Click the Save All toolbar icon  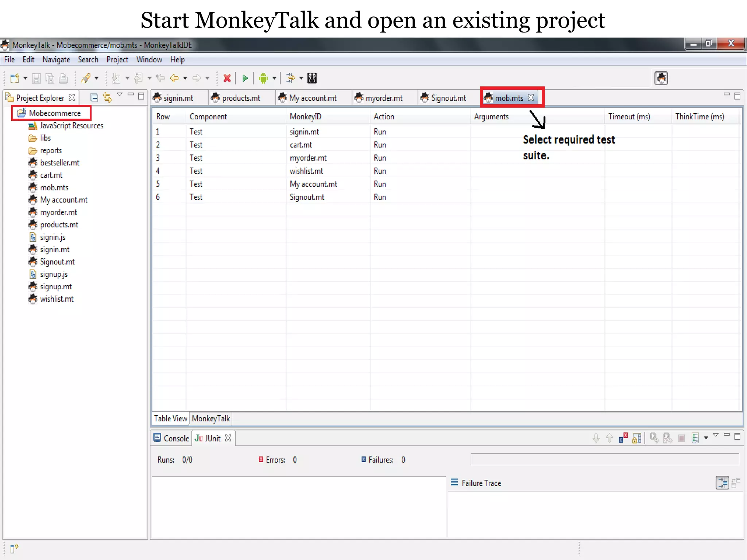point(50,78)
